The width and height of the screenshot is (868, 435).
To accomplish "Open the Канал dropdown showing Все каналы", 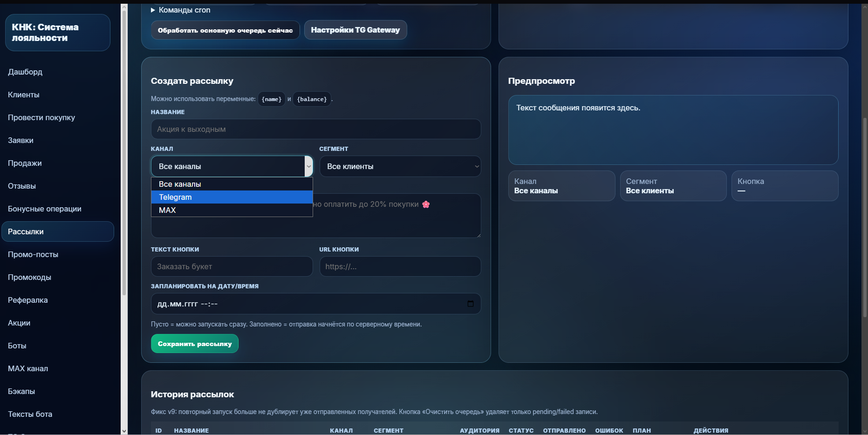I will [x=232, y=166].
